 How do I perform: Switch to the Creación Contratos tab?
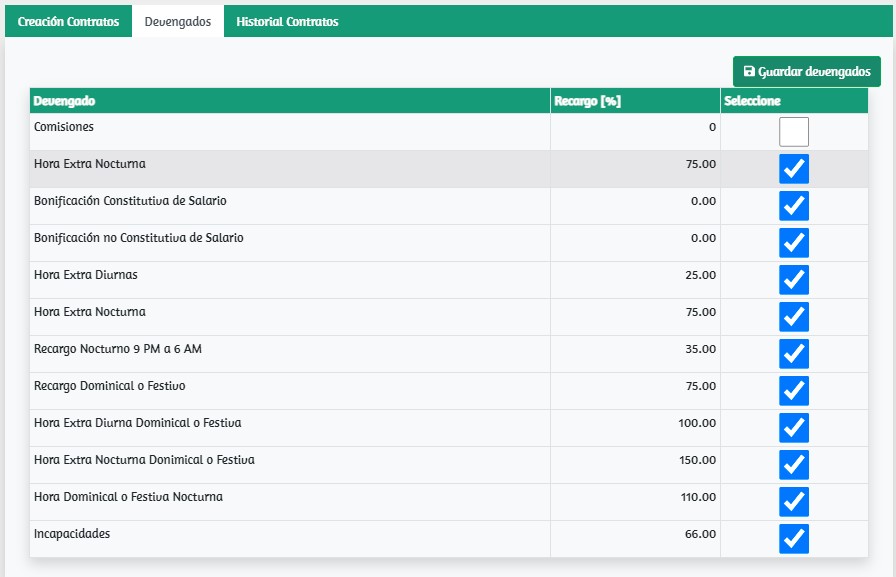click(x=68, y=21)
